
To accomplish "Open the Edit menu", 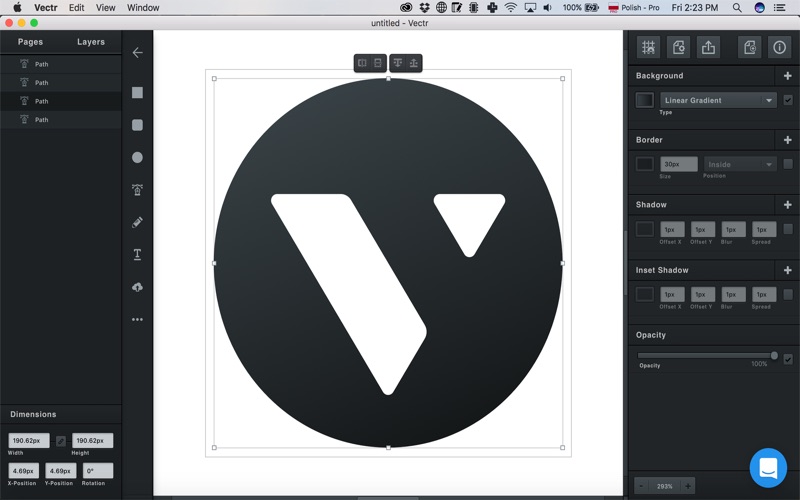I will (77, 8).
